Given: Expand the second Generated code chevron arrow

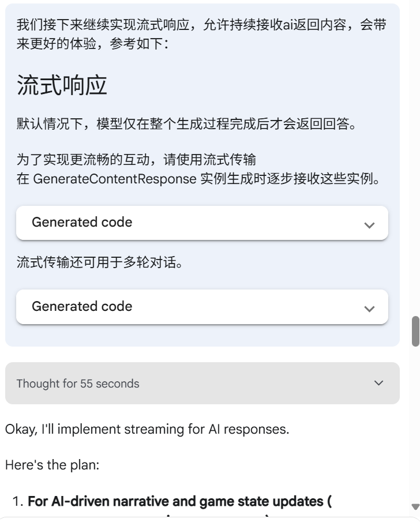Looking at the screenshot, I should [x=369, y=309].
